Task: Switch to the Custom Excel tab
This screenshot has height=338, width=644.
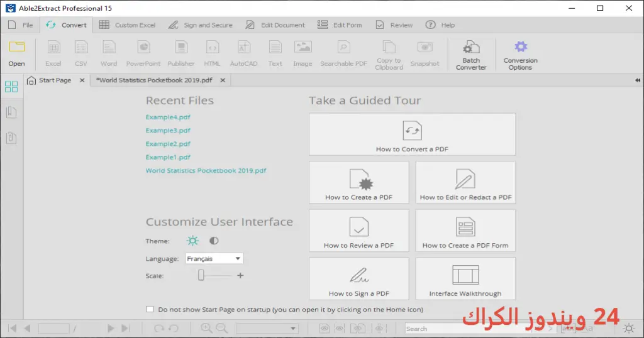Action: (x=127, y=25)
